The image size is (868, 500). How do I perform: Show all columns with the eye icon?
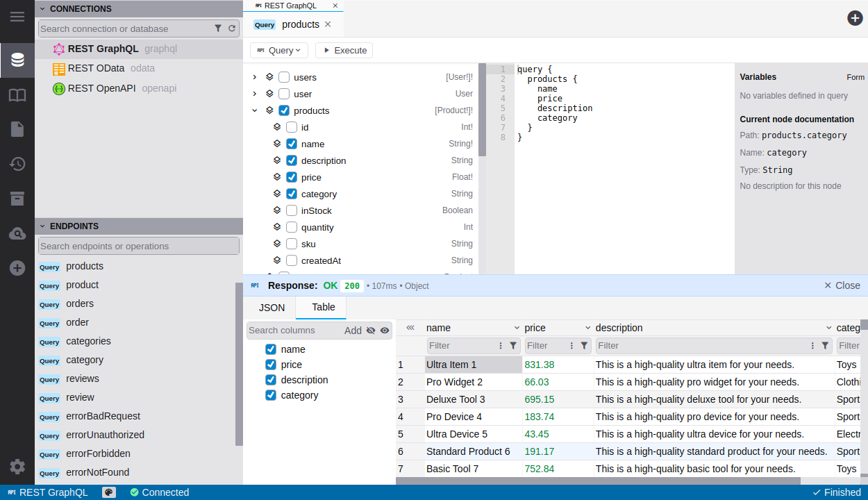385,330
